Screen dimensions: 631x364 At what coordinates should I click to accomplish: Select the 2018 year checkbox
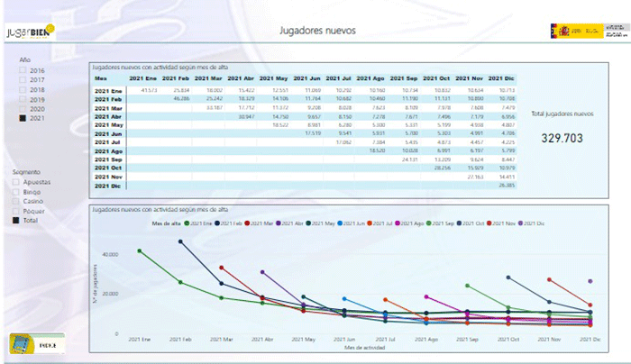tap(23, 90)
